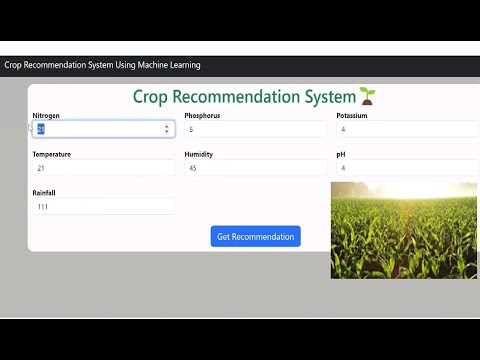480x360 pixels.
Task: Click the green Crop Recommendation System heading
Action: 245,97
